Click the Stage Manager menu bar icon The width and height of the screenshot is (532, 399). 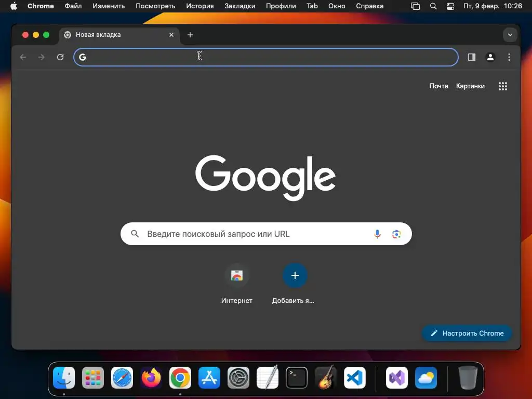pyautogui.click(x=415, y=6)
